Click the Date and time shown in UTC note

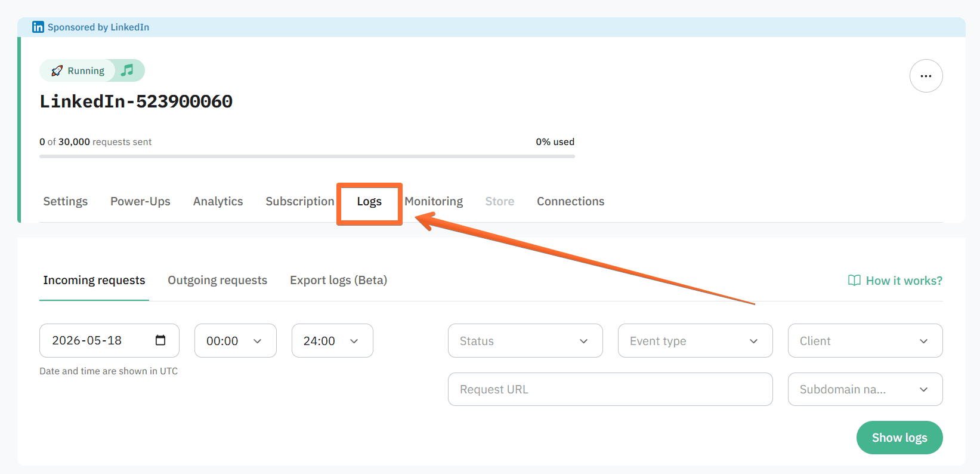pyautogui.click(x=109, y=371)
